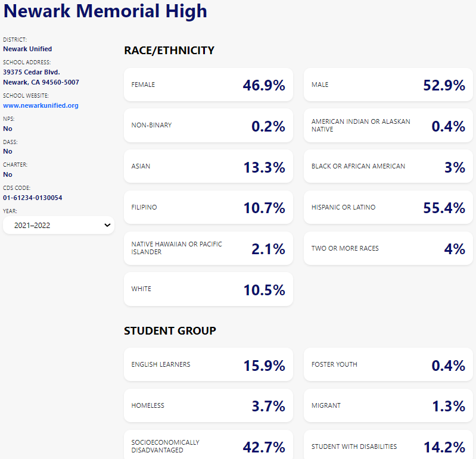Click the Socioeconomically Disadvantaged 42.7% card
This screenshot has width=476, height=459.
tap(208, 445)
